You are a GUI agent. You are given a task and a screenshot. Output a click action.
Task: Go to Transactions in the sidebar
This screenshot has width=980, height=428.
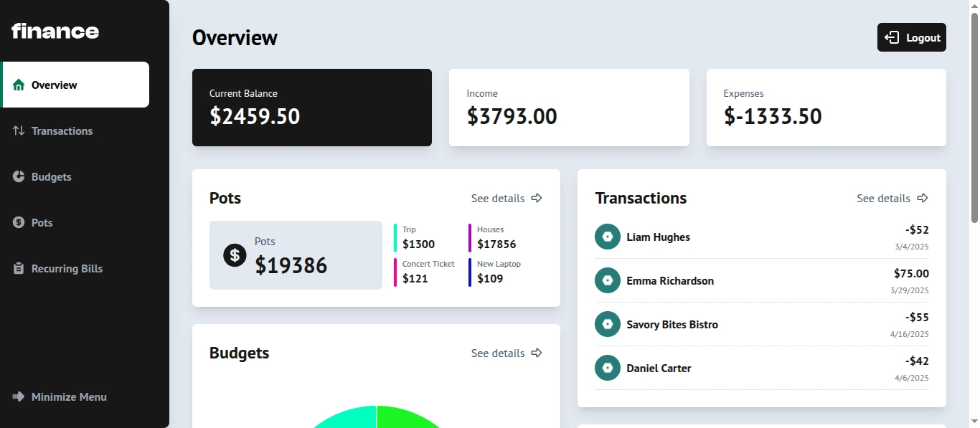75,130
